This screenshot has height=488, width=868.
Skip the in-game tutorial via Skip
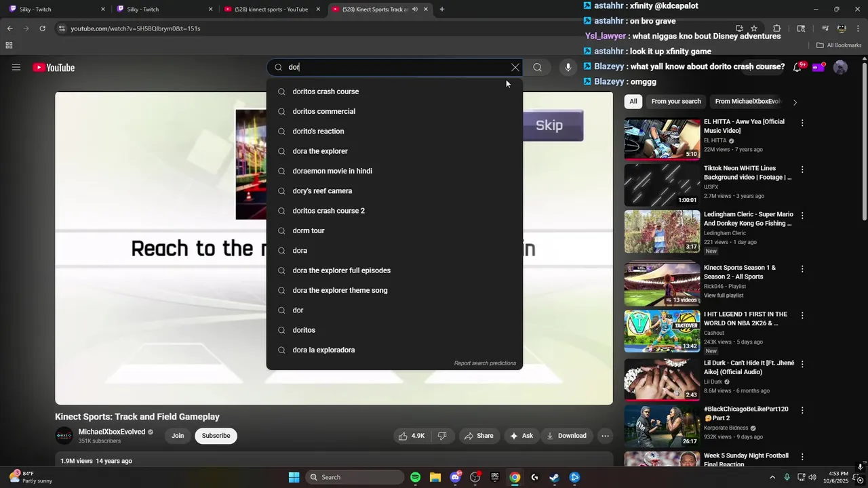click(x=549, y=125)
